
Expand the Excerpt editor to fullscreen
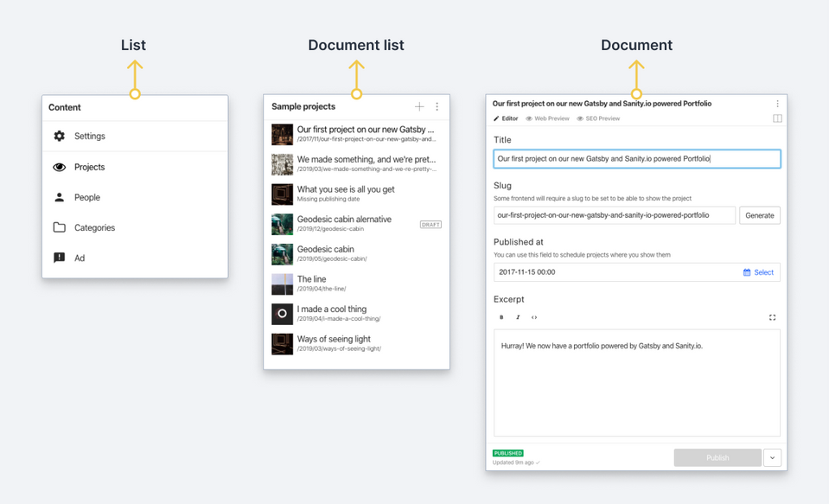point(773,317)
